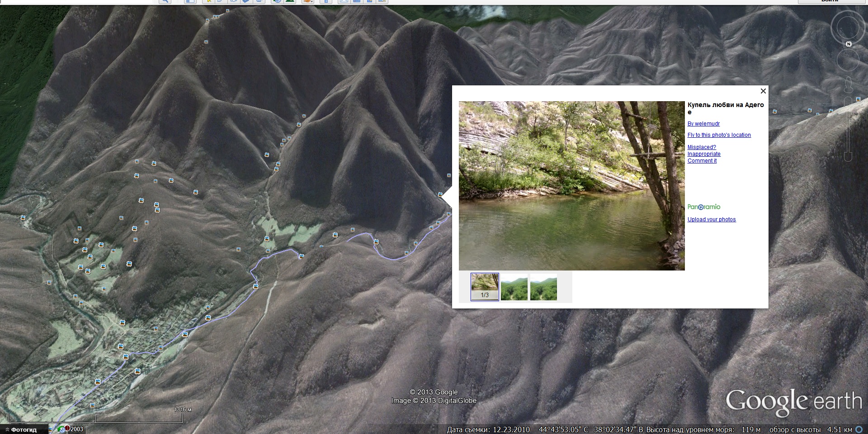Click the historical imagery clock icon
868x434 pixels.
tap(277, 1)
